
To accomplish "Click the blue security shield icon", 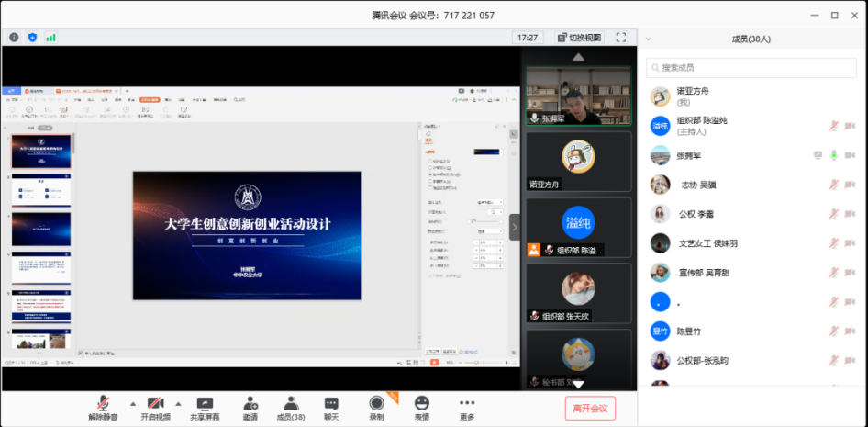I will (x=32, y=38).
